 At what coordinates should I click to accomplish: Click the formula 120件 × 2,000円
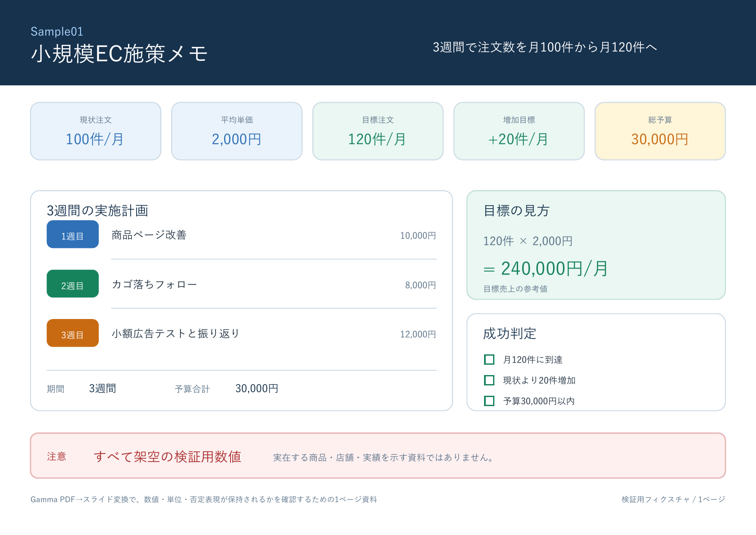pyautogui.click(x=528, y=241)
